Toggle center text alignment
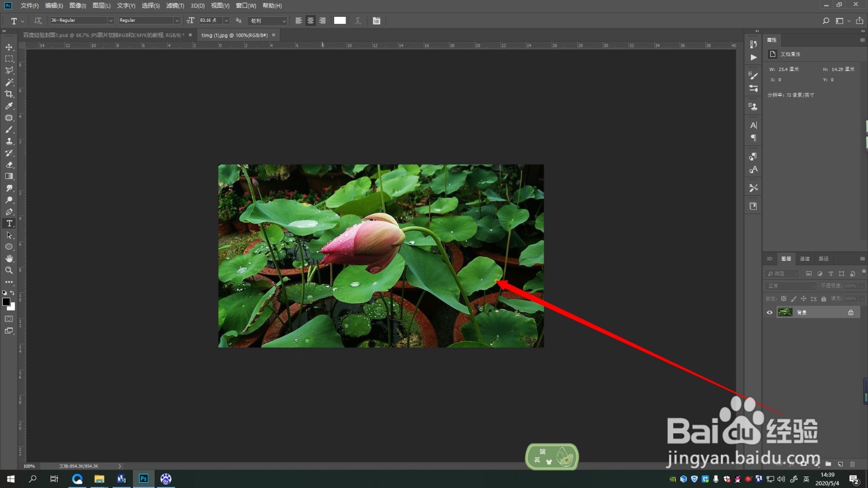868x488 pixels. (310, 21)
